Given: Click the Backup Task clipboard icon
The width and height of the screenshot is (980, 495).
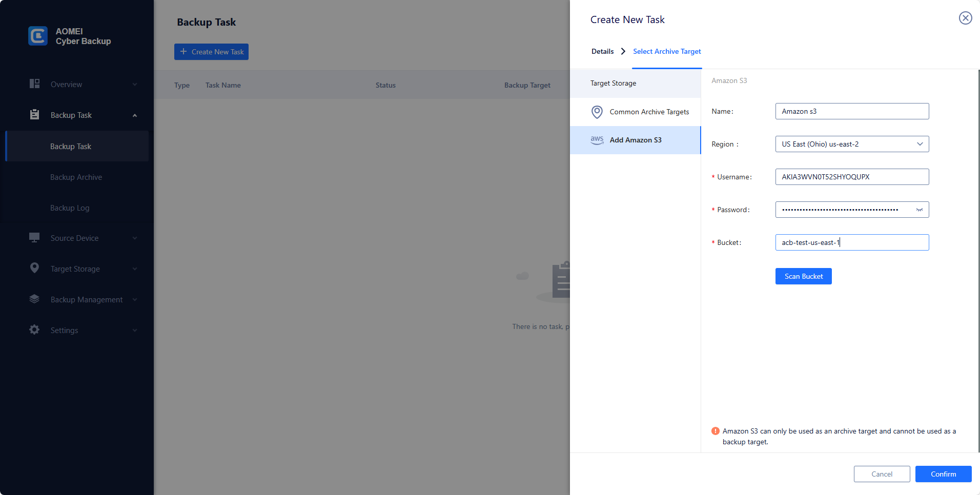Looking at the screenshot, I should [34, 114].
